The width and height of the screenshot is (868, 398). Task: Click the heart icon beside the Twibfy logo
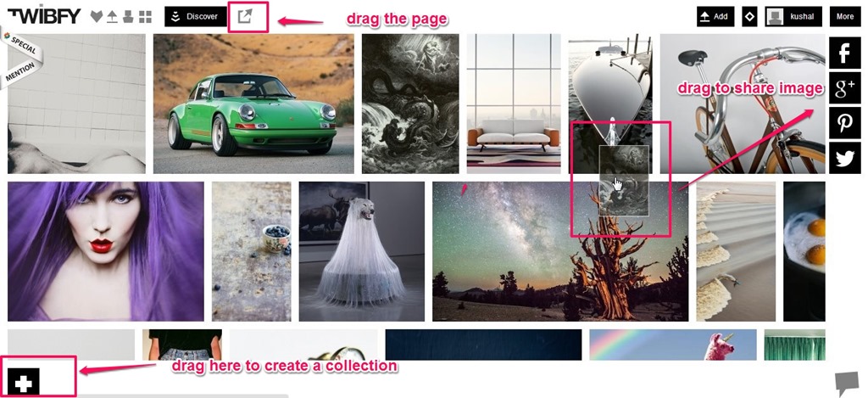tap(97, 17)
